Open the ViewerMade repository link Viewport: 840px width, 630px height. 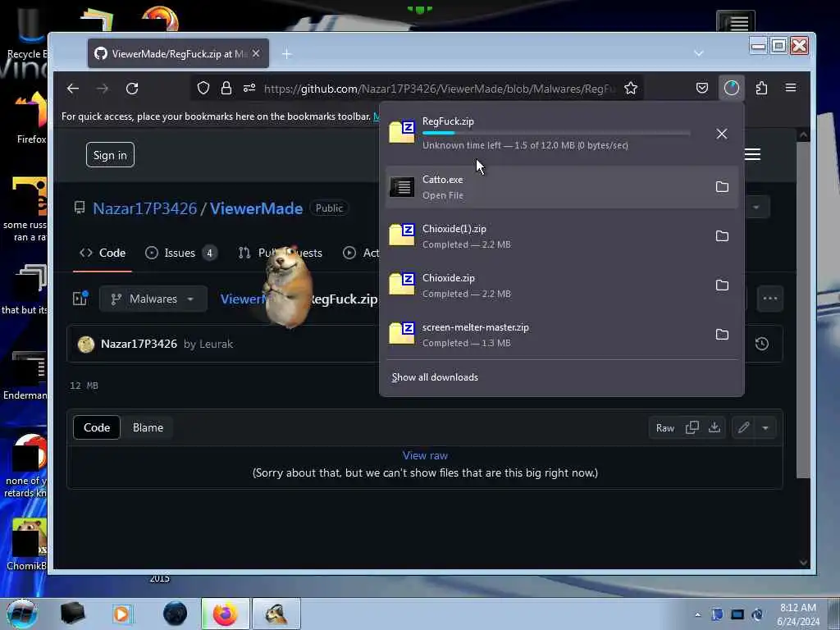tap(256, 208)
